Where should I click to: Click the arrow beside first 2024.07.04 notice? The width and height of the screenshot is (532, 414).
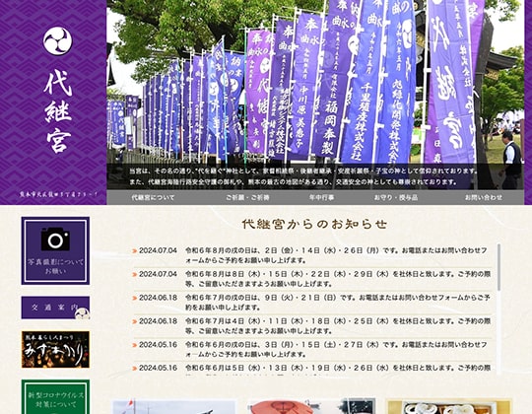(x=135, y=251)
